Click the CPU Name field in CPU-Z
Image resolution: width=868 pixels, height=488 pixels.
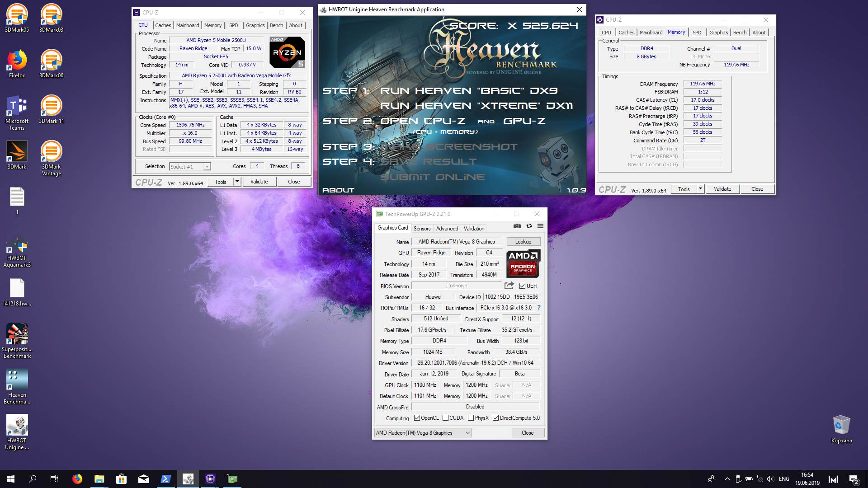(216, 40)
